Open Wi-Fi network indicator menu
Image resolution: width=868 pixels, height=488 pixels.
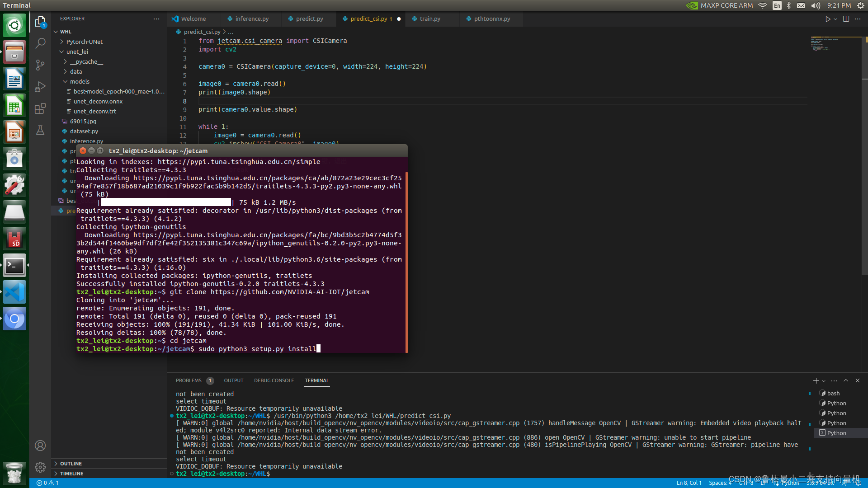tap(763, 5)
